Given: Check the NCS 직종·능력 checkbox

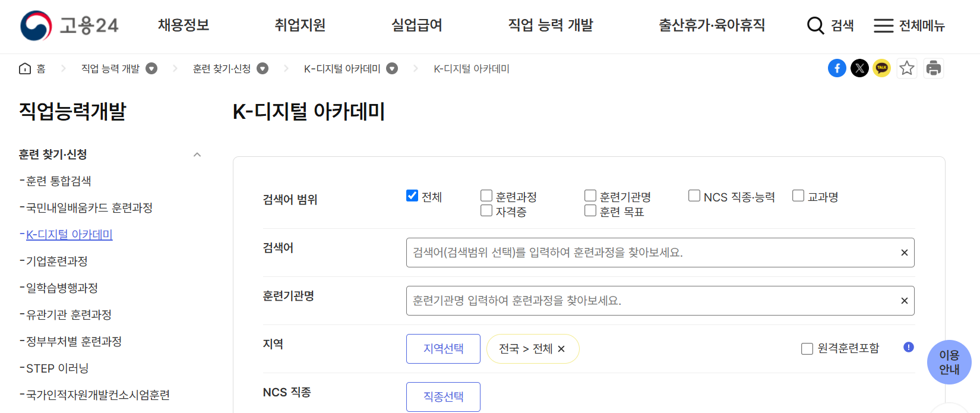Looking at the screenshot, I should click(x=694, y=196).
